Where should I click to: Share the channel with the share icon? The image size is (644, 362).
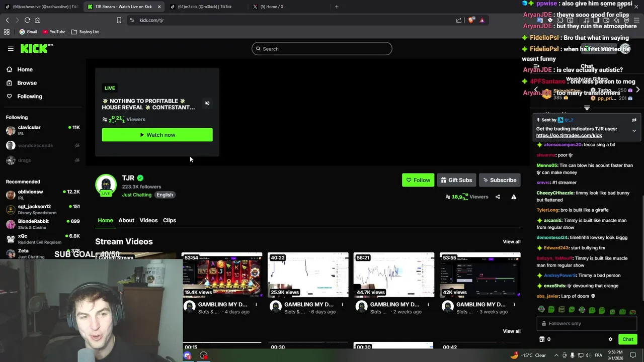point(498,197)
